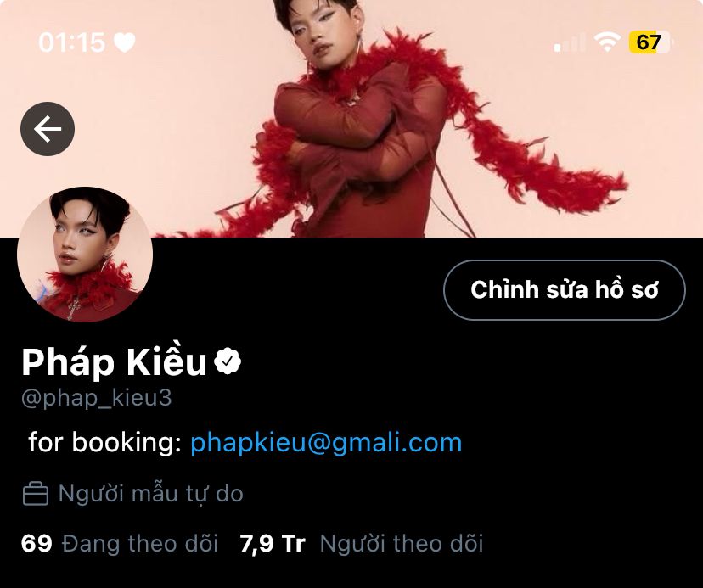Click the briefcase profession icon
This screenshot has width=703, height=588.
pos(36,494)
